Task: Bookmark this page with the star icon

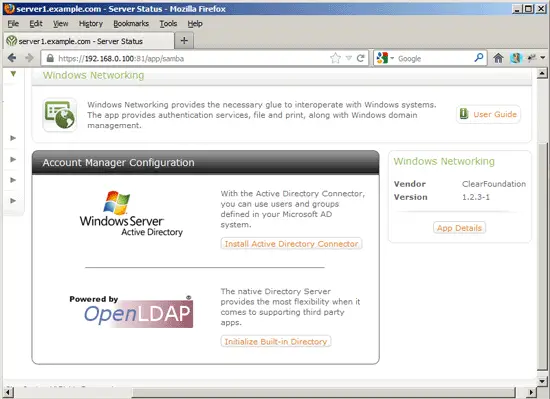Action: pos(335,58)
